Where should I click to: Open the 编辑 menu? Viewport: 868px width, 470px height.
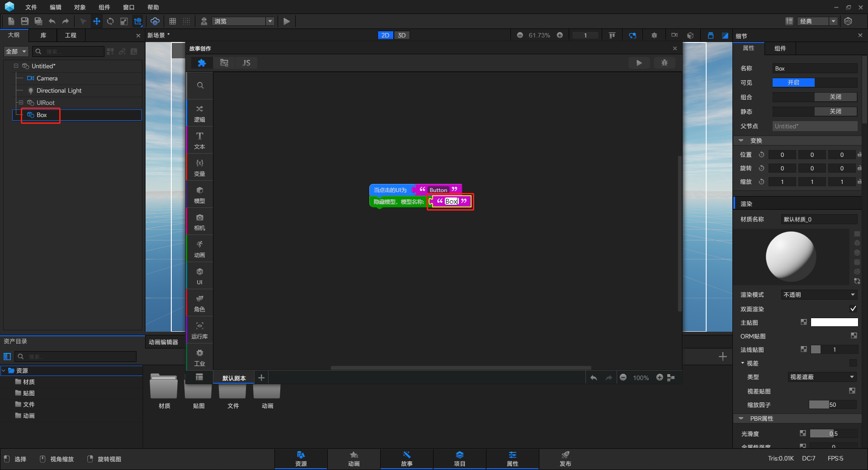coord(56,7)
